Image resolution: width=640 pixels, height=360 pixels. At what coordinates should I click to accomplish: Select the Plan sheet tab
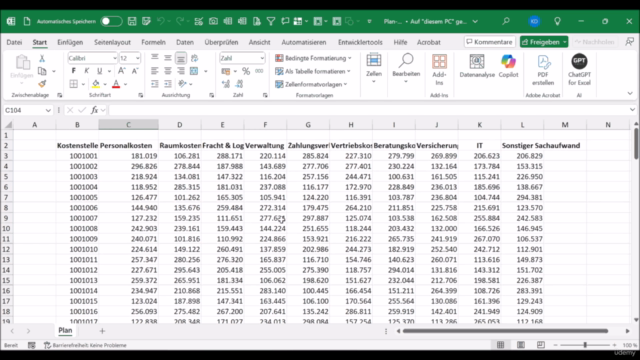click(65, 331)
